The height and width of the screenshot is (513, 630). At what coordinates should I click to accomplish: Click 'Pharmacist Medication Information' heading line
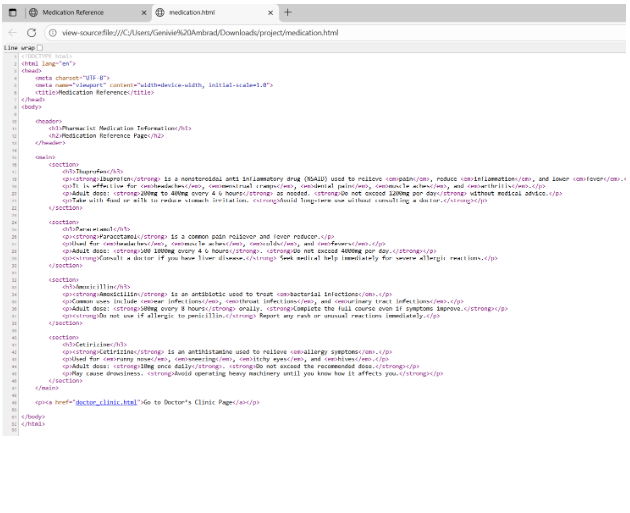120,128
